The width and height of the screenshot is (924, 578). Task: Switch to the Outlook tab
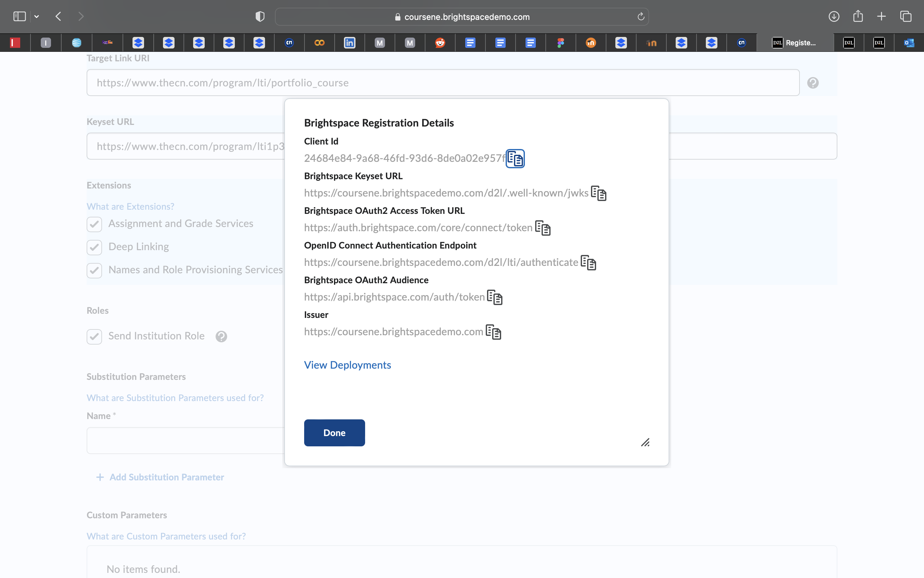[x=909, y=43]
